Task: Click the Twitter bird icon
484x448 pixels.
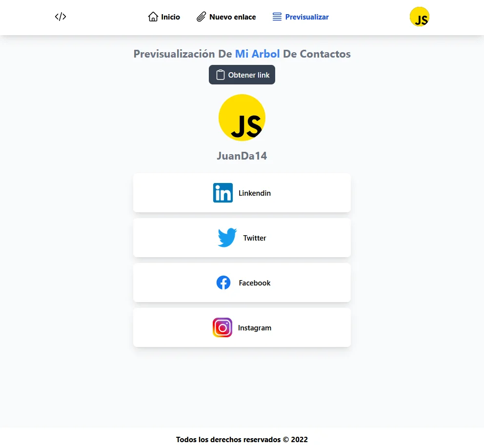Action: 227,238
